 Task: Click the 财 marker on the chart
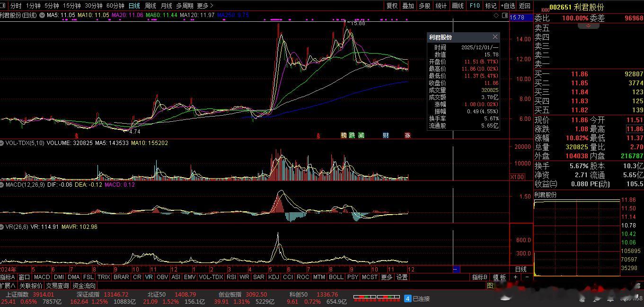(x=386, y=135)
